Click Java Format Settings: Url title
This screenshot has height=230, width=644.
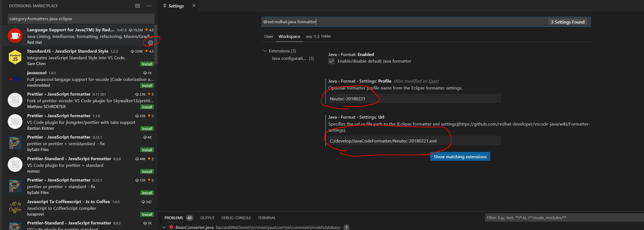click(x=356, y=117)
